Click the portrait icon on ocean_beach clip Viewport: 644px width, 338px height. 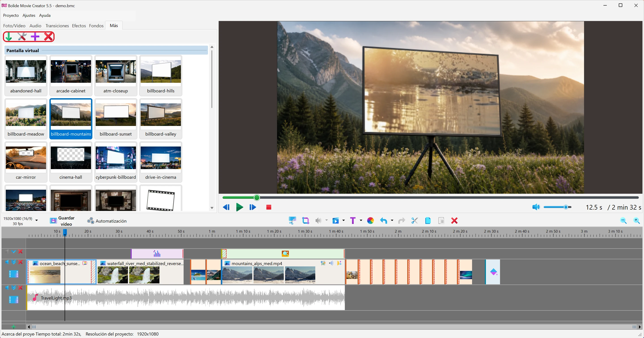(85, 263)
